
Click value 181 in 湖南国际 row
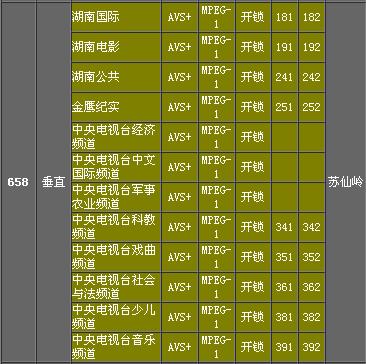coord(284,17)
